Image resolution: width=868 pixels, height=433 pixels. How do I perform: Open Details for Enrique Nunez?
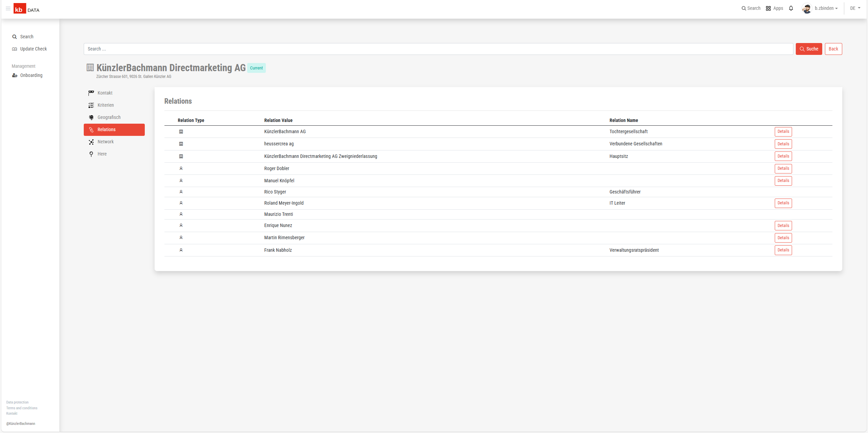coord(783,226)
